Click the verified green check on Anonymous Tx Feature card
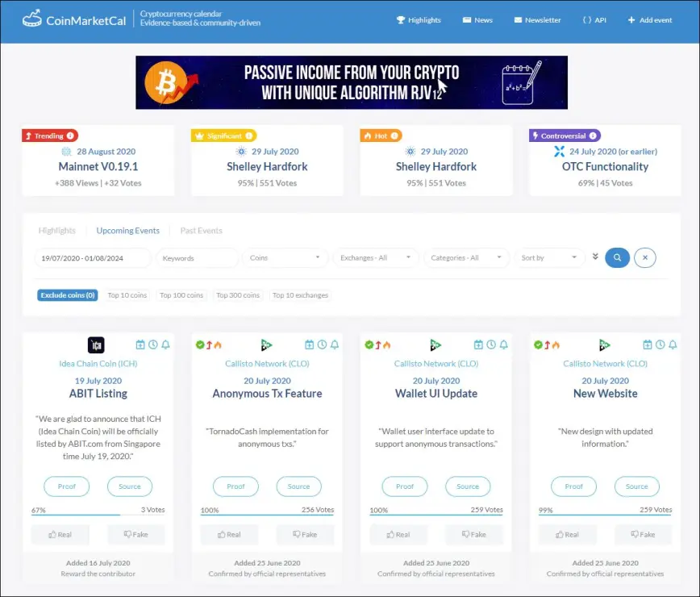This screenshot has width=700, height=597. point(200,344)
